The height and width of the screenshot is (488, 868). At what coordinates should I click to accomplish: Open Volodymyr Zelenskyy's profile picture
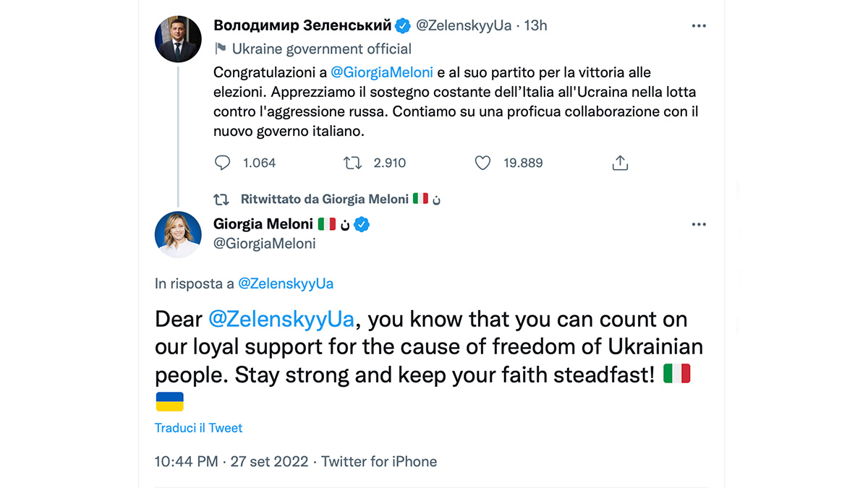[178, 38]
